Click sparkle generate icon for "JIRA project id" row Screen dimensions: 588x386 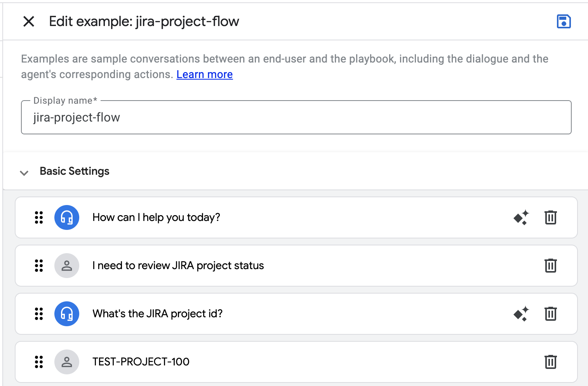coord(521,314)
